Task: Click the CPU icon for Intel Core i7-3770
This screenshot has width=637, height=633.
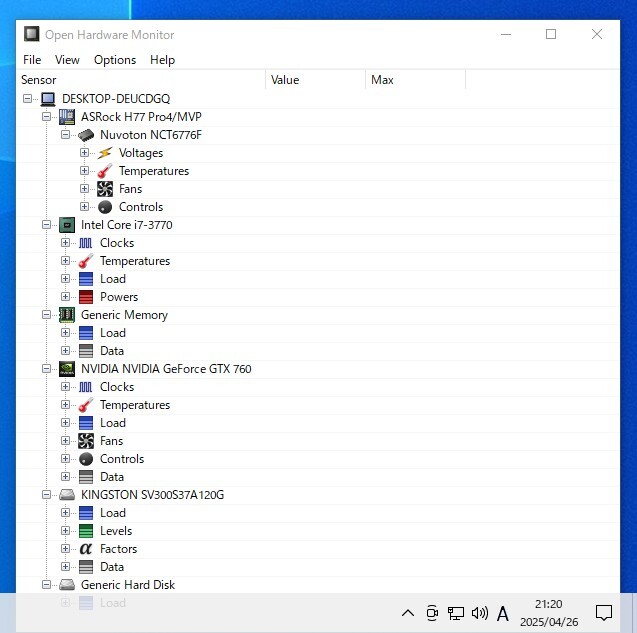Action: pos(67,225)
